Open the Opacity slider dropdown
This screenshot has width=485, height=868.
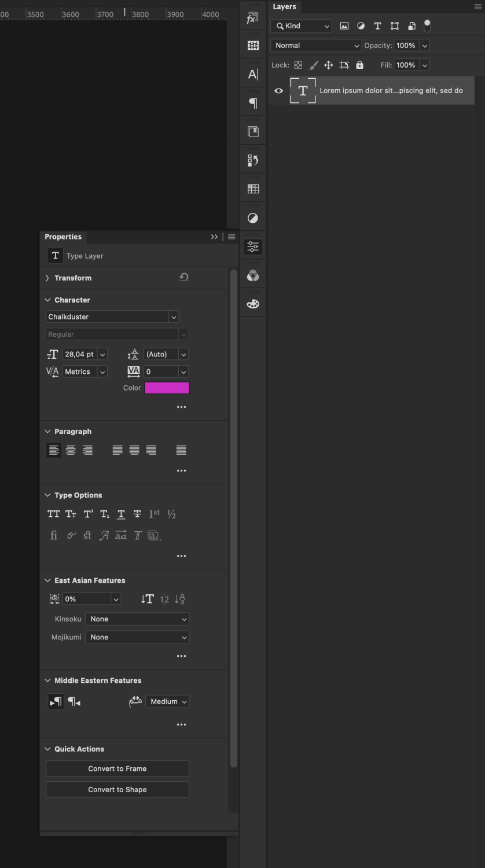(425, 46)
